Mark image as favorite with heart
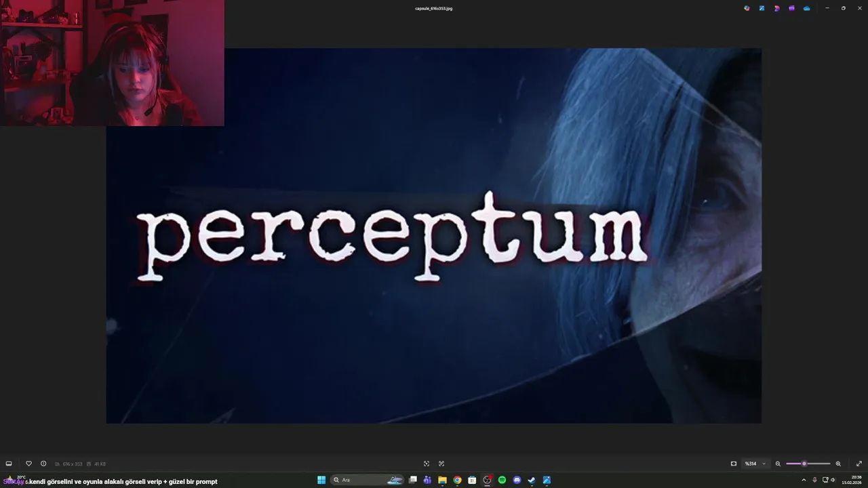Image resolution: width=868 pixels, height=488 pixels. coord(28,464)
